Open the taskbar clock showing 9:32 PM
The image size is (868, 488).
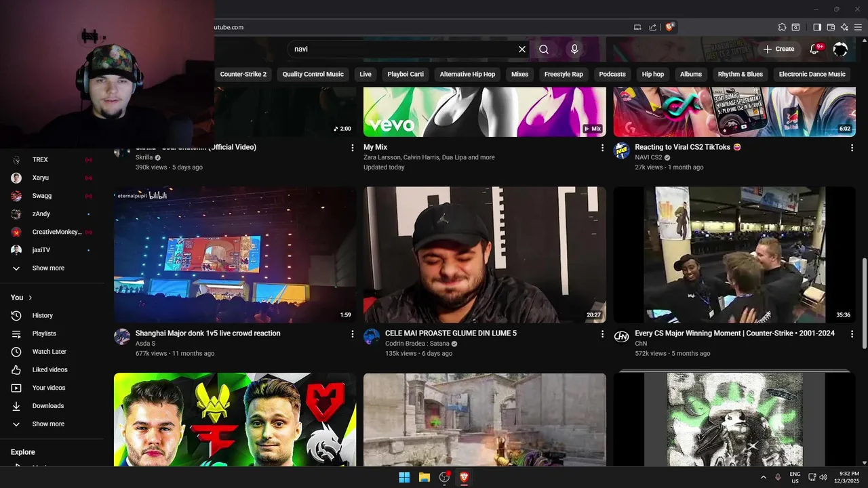click(848, 477)
